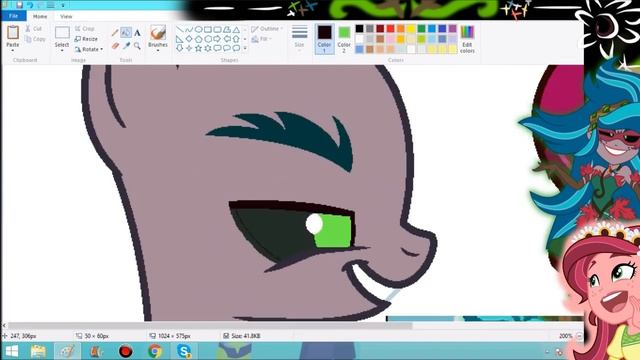Viewport: 640px width, 360px height.
Task: Pick the yellow palette swatch
Action: pyautogui.click(x=411, y=29)
